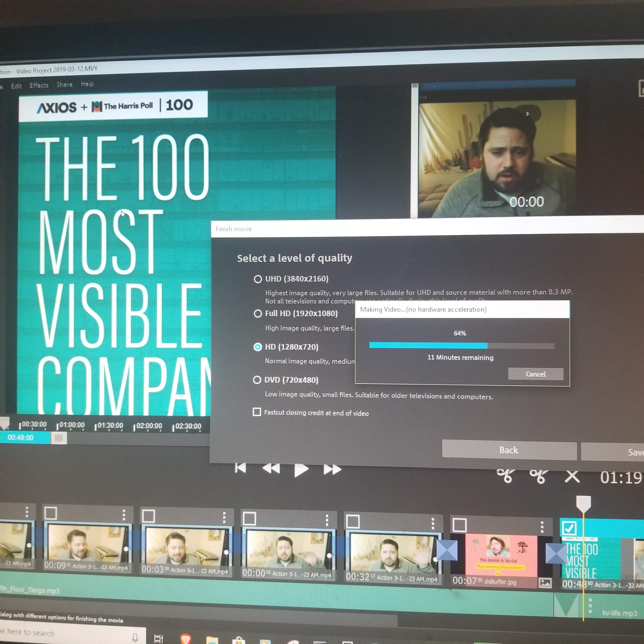Click the Back button in Finish movie dialog

click(x=509, y=450)
